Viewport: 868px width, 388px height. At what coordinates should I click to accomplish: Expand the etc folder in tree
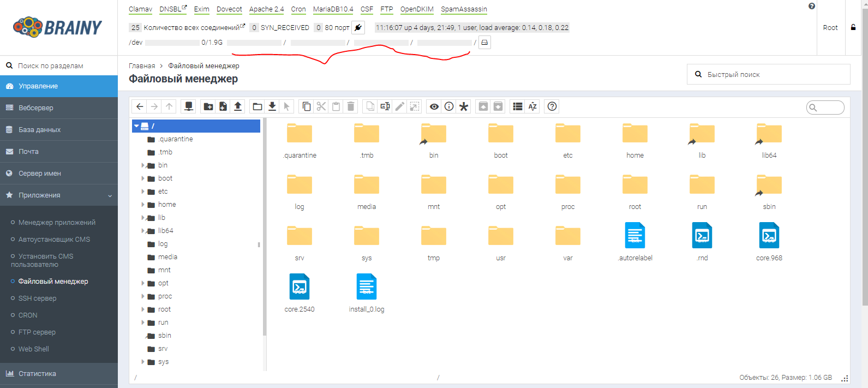(143, 192)
